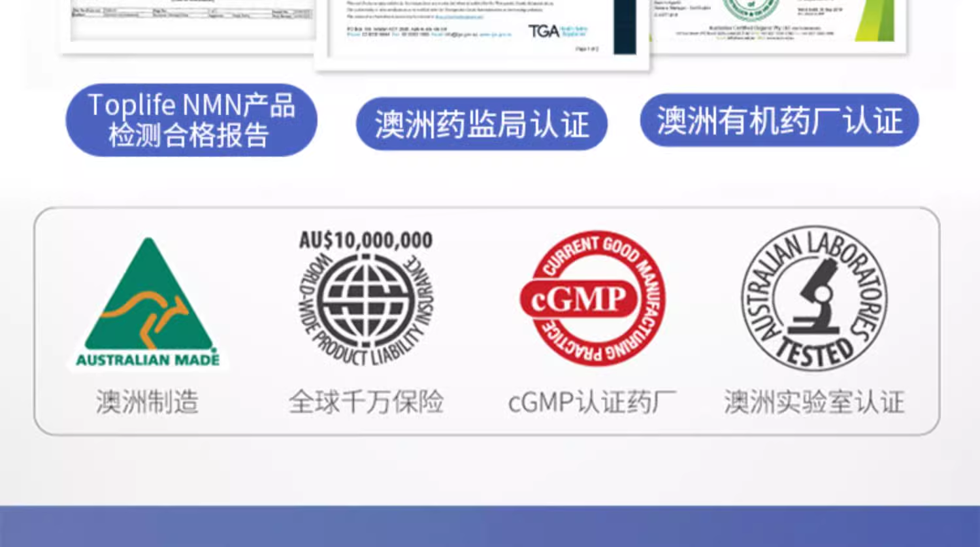Select the Toplife NMN产品检测合格报告 pill label
Viewport: 980px width, 547px height.
(x=191, y=120)
